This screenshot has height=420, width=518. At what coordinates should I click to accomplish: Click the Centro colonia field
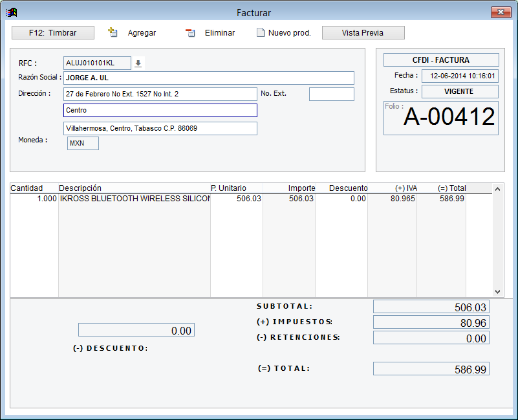pos(160,111)
